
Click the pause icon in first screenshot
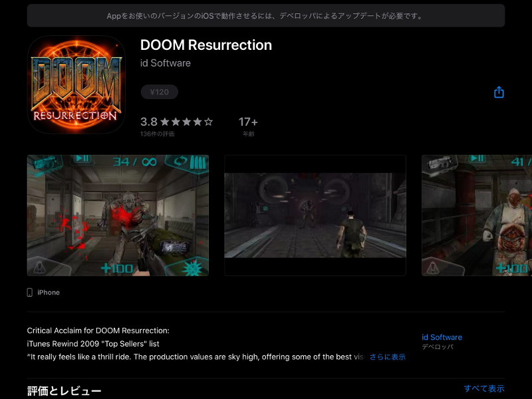pyautogui.click(x=82, y=159)
